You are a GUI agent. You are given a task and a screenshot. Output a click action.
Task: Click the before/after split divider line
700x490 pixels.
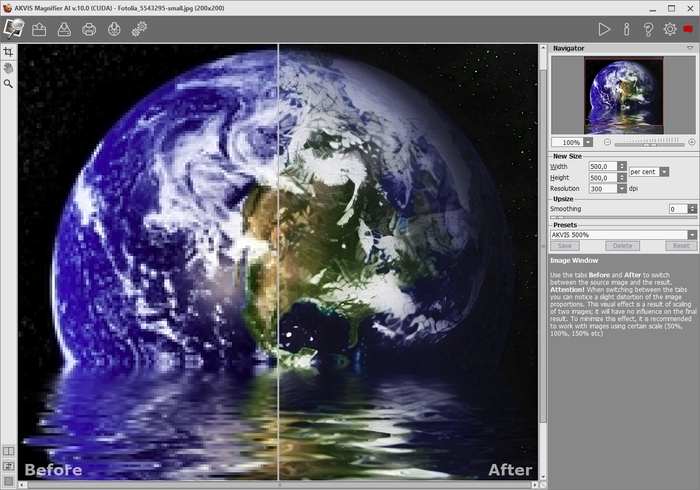coord(278,262)
